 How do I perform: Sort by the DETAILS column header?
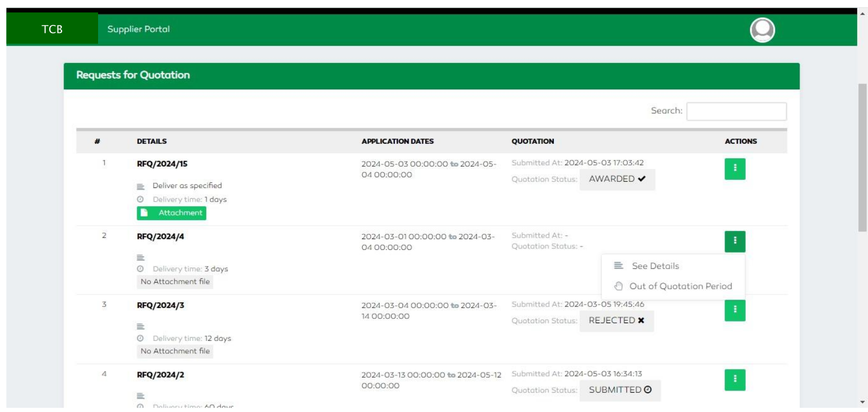pos(151,141)
